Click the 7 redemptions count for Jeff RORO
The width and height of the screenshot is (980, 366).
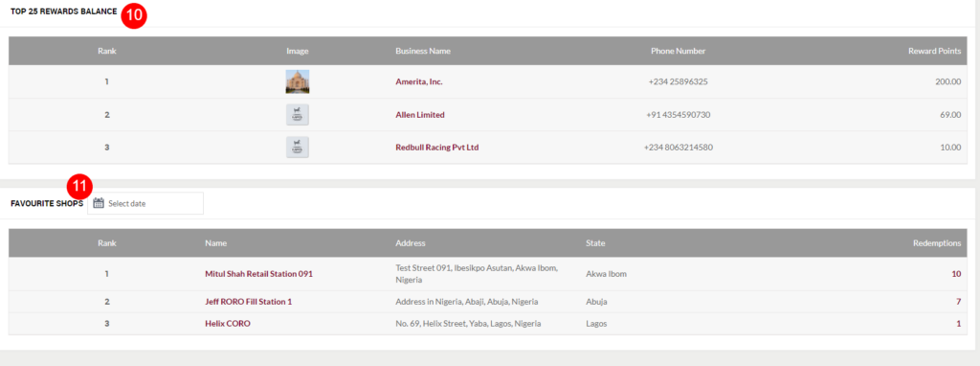pos(959,302)
